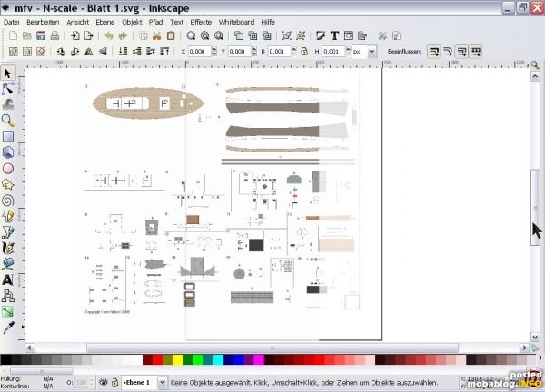Viewport: 545px width, 392px height.
Task: Pick the yellow palette swatch
Action: (178, 359)
